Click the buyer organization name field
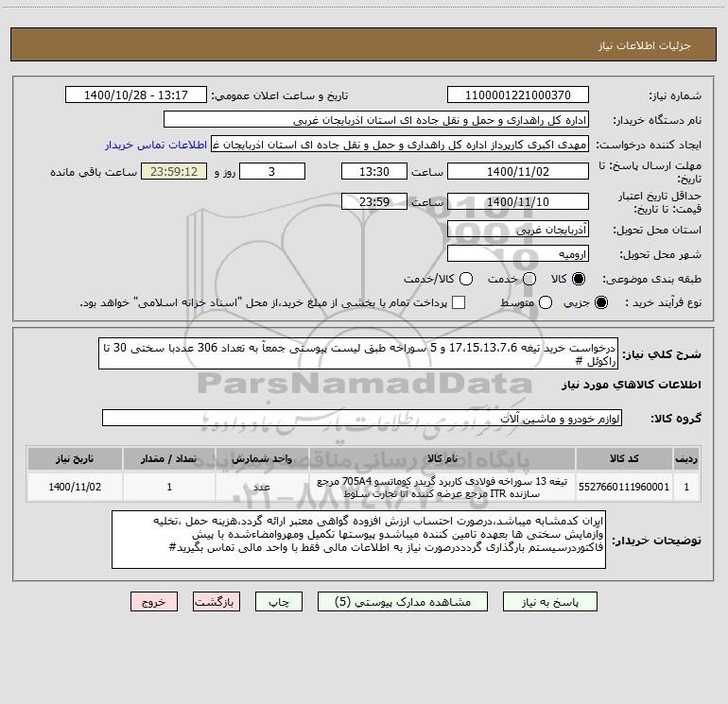 tap(376, 120)
